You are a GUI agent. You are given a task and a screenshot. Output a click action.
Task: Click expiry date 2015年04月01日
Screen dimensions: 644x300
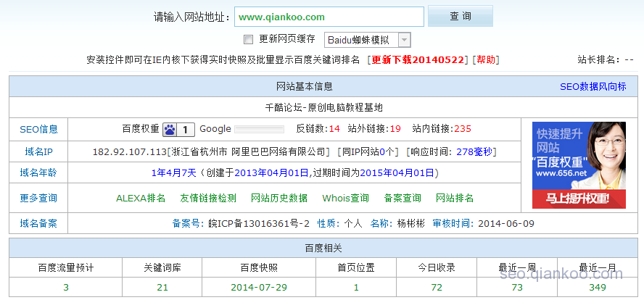397,172
